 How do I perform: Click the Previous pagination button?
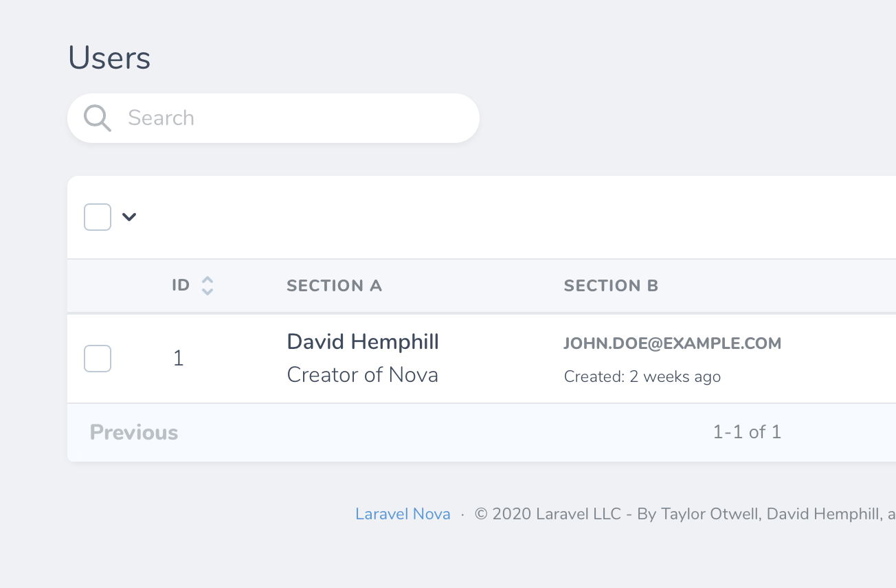133,432
